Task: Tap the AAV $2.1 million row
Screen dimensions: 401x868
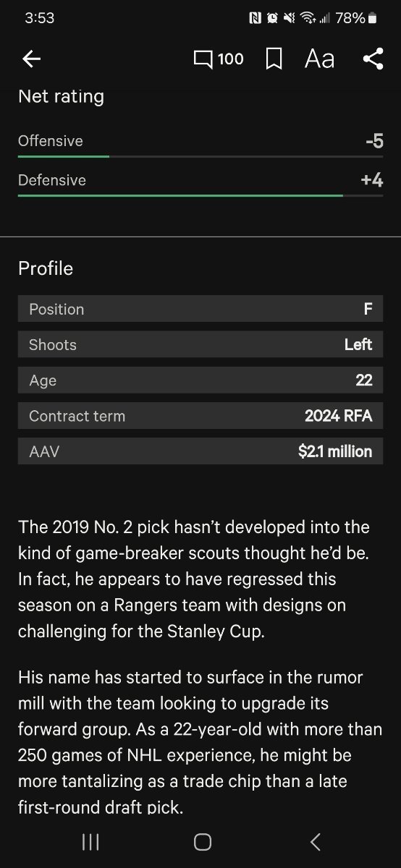Action: pos(200,451)
